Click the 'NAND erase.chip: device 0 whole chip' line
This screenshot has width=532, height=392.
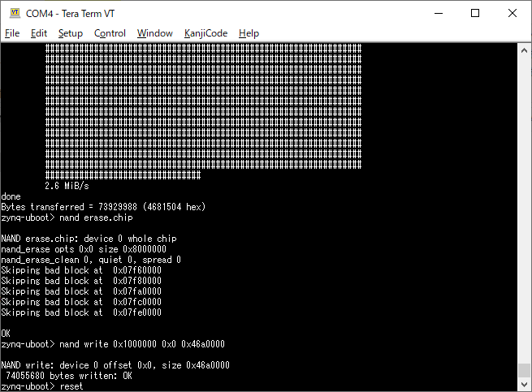pyautogui.click(x=89, y=239)
